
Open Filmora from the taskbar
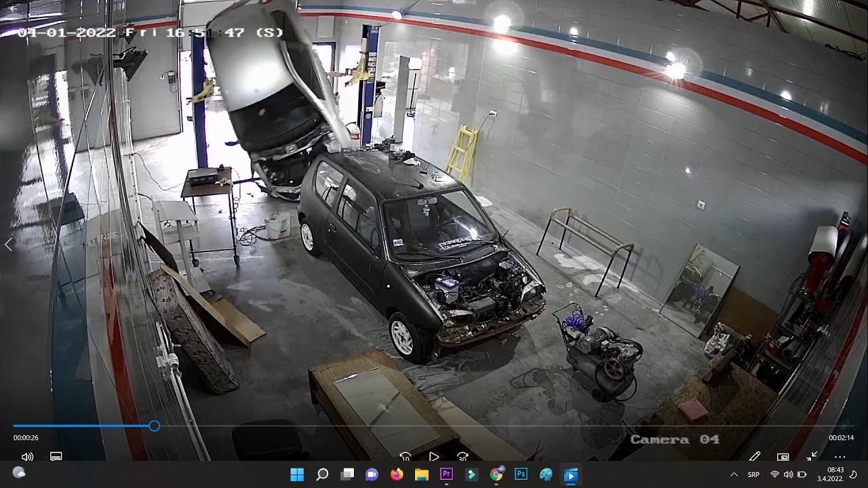471,474
